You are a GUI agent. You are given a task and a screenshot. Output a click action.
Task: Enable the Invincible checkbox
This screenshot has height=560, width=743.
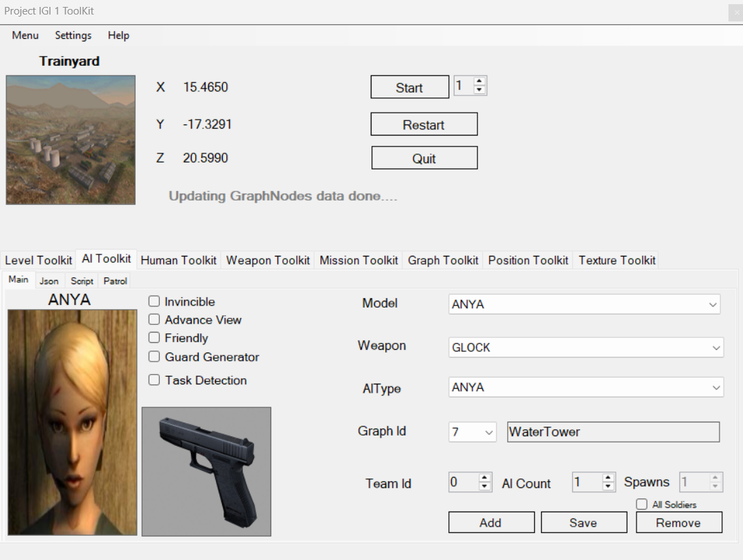[154, 301]
